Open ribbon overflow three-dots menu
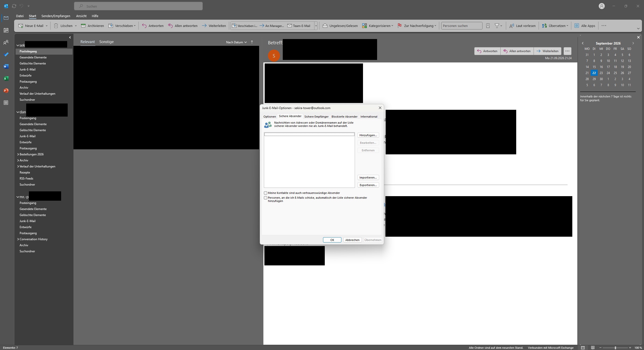 (604, 26)
